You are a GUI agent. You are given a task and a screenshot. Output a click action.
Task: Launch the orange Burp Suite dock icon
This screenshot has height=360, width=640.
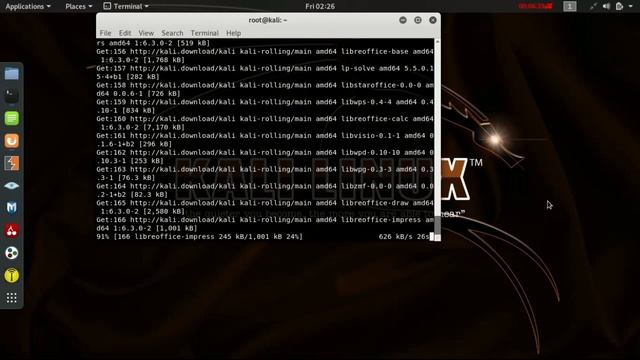(11, 141)
